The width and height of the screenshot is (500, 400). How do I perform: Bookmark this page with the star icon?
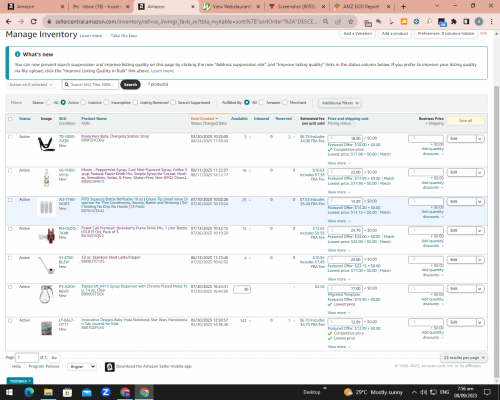350,21
